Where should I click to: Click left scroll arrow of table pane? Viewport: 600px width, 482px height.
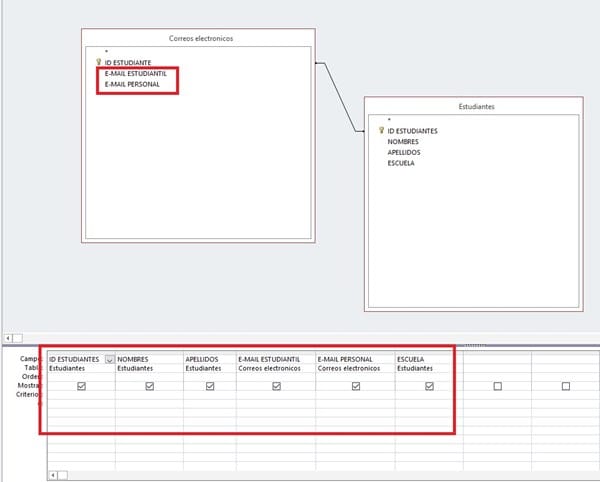click(x=8, y=338)
